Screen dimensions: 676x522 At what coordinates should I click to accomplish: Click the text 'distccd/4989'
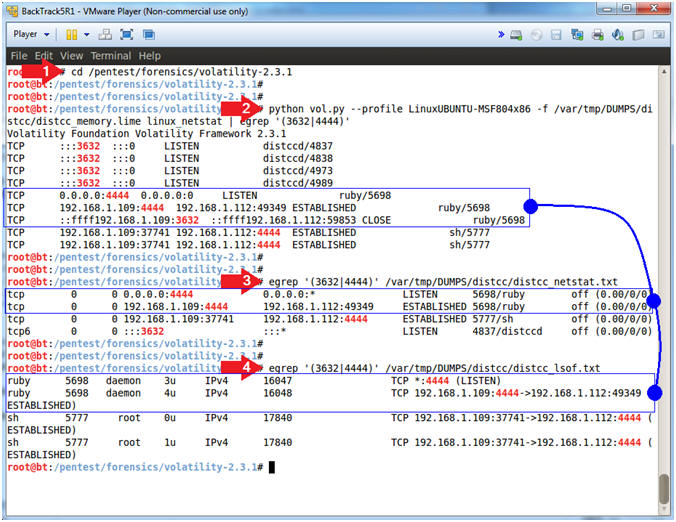pyautogui.click(x=298, y=183)
